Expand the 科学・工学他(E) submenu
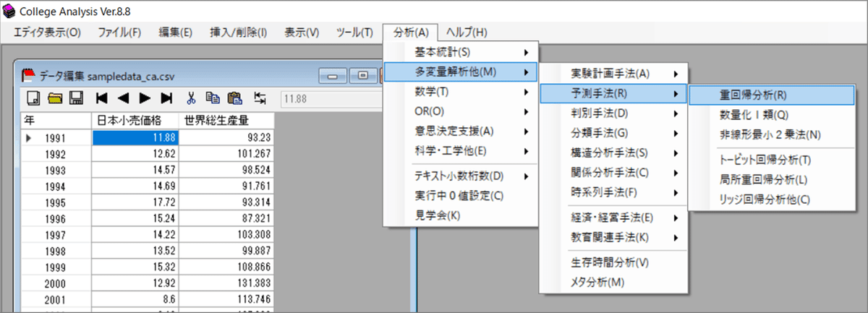Image resolution: width=868 pixels, height=313 pixels. coord(461,150)
